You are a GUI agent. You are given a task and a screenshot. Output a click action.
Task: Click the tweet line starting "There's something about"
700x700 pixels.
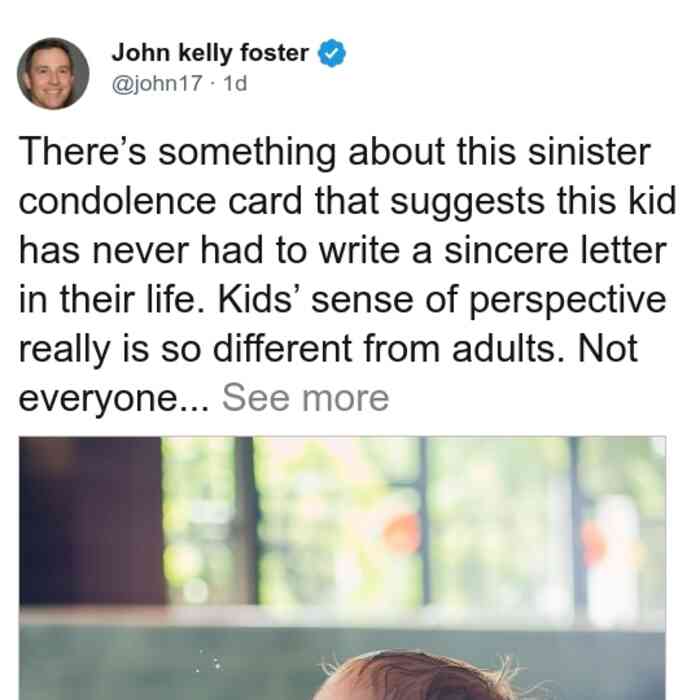334,152
